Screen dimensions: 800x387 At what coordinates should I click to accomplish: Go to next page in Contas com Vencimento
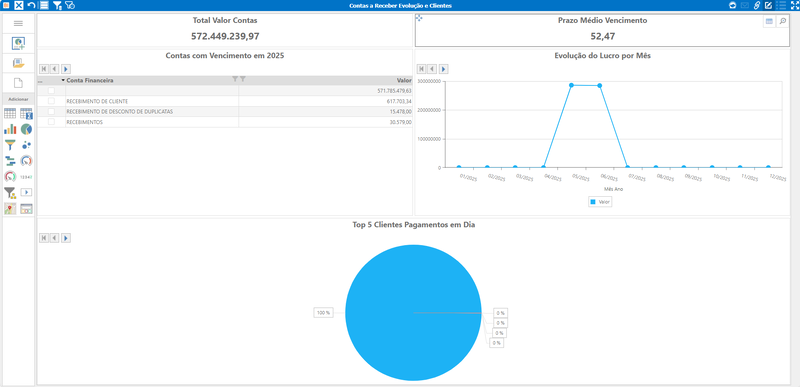coord(66,68)
